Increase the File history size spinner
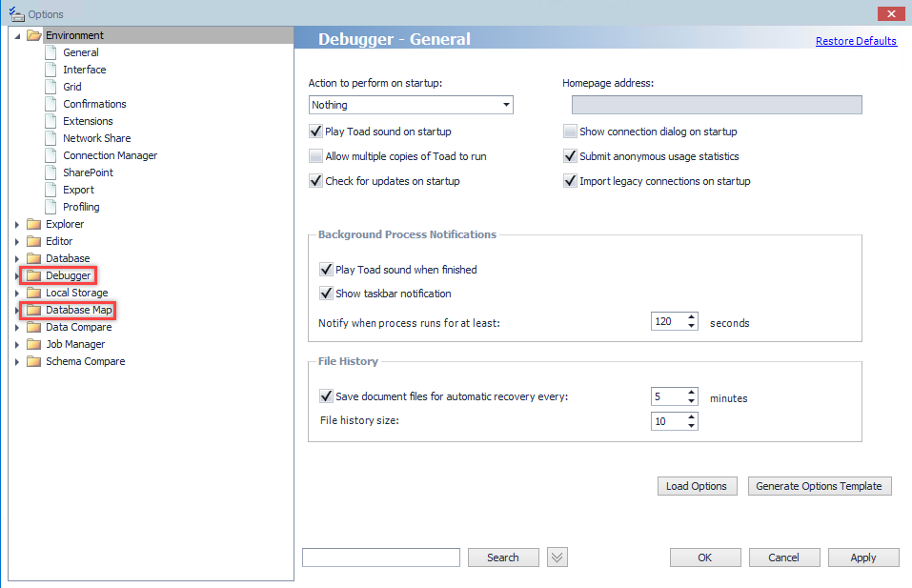912x588 pixels. (691, 417)
